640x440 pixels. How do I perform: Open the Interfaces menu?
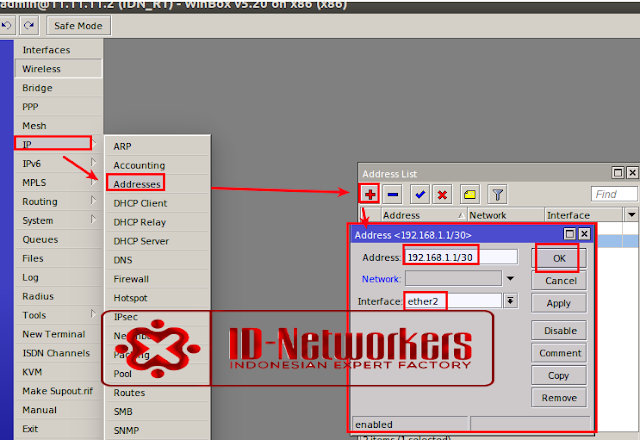coord(58,50)
